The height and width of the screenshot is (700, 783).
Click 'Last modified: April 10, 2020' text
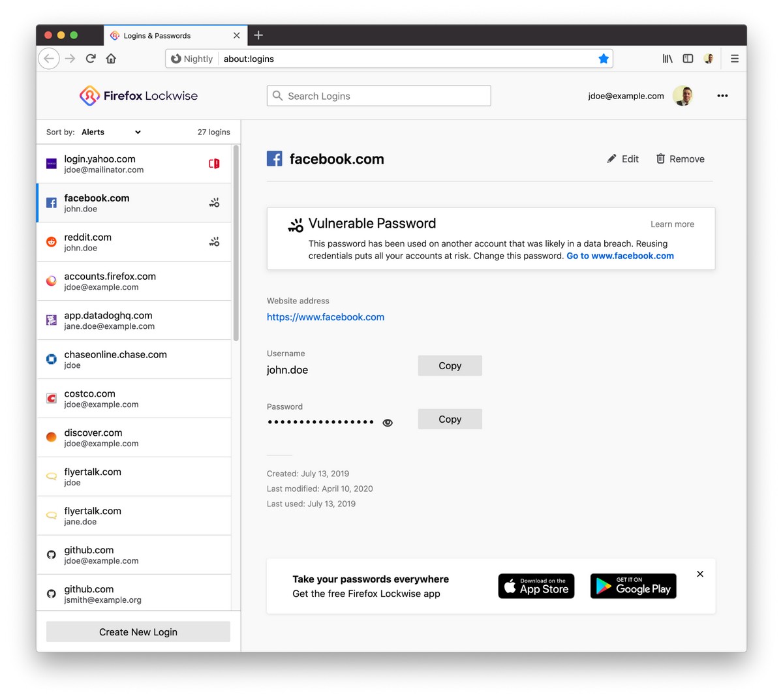320,489
